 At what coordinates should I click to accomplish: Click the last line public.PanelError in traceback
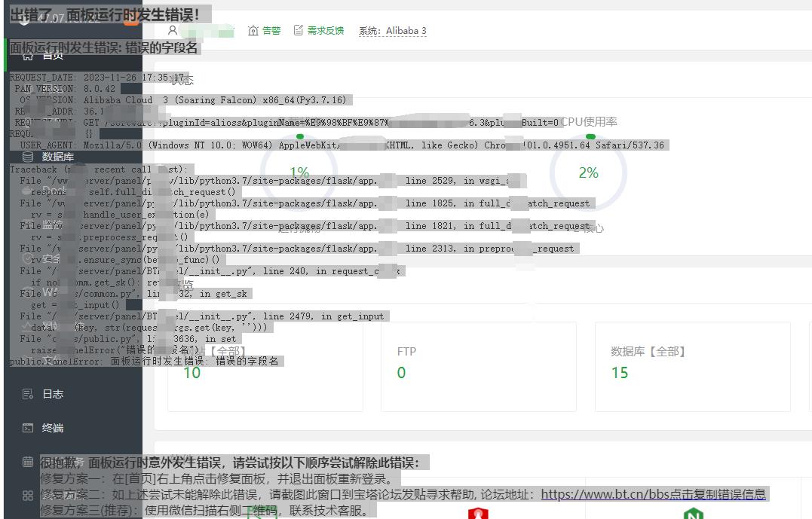[x=144, y=361]
